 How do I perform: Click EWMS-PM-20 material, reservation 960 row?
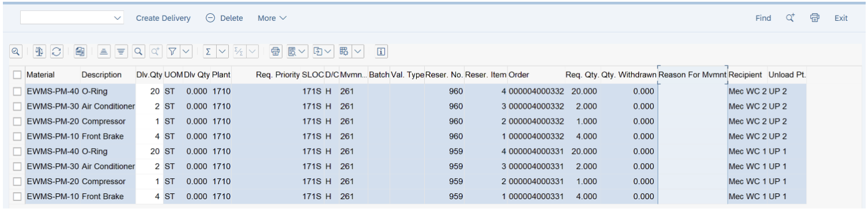coord(53,122)
